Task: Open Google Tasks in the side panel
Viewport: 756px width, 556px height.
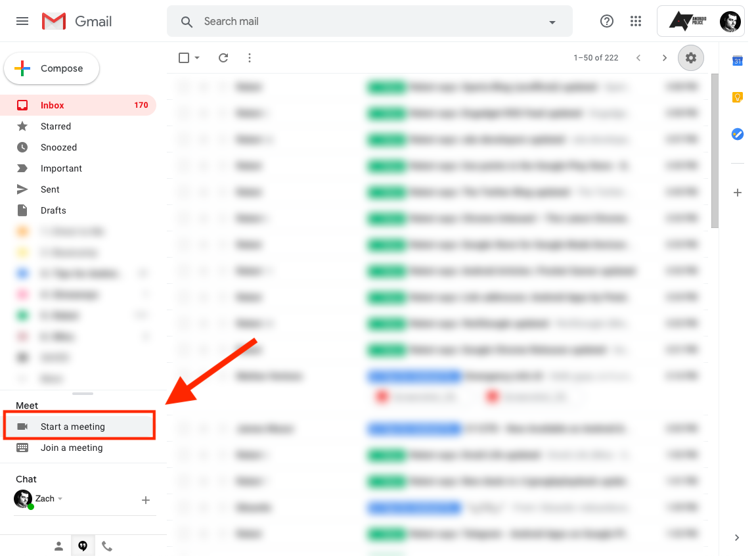Action: click(737, 134)
